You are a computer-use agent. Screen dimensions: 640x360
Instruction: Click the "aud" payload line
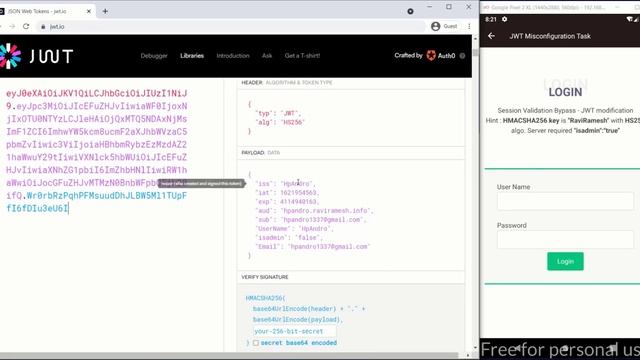click(314, 211)
